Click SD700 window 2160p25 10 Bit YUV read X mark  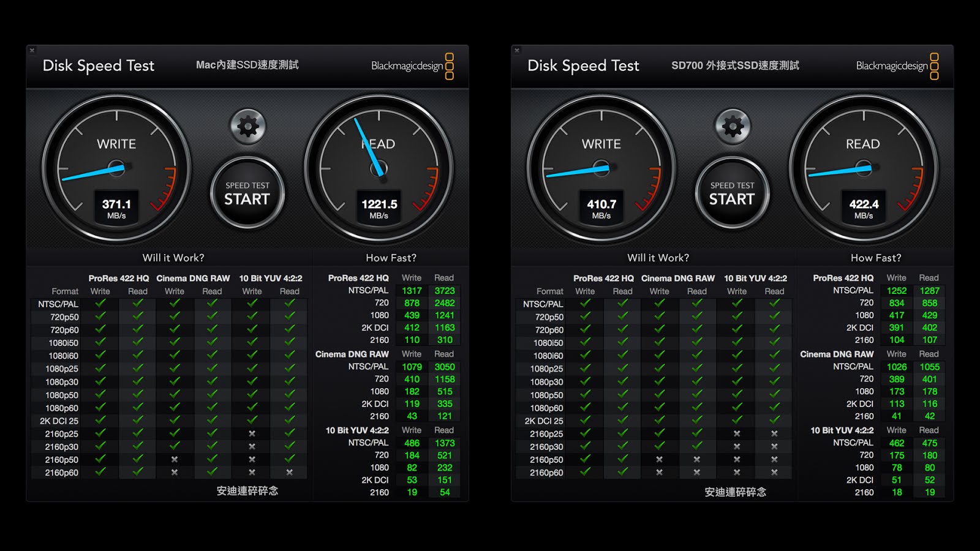tap(774, 433)
